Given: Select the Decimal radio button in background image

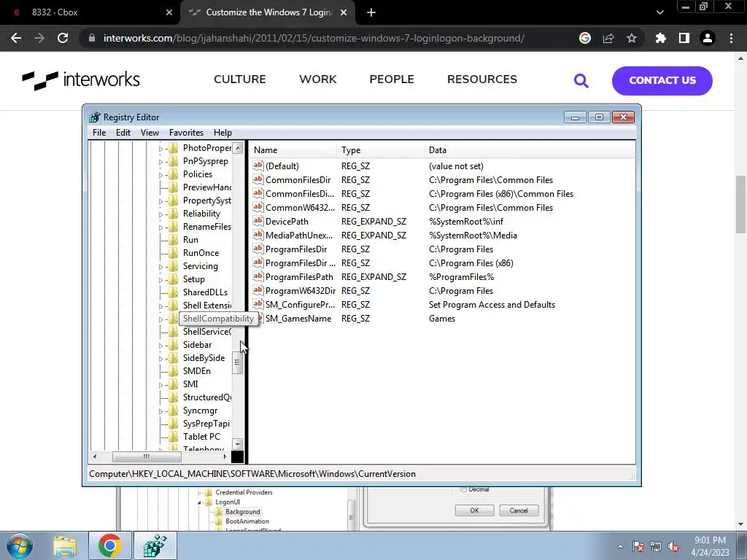Looking at the screenshot, I should point(463,489).
